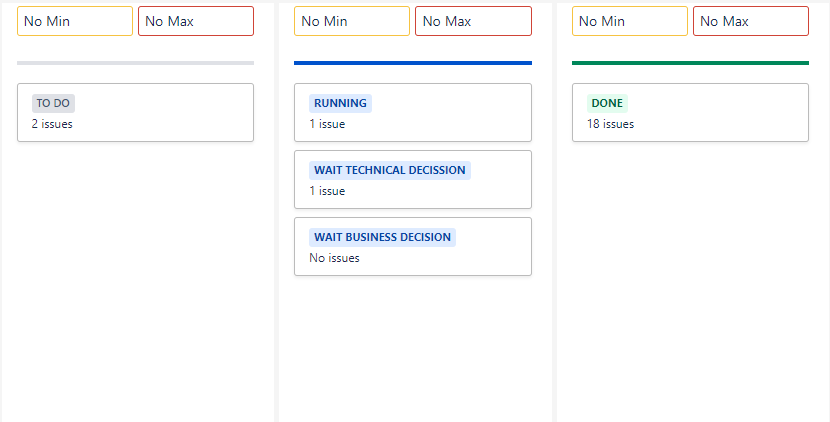Click the 'No issues' count text
This screenshot has height=422, width=830.
[334, 258]
